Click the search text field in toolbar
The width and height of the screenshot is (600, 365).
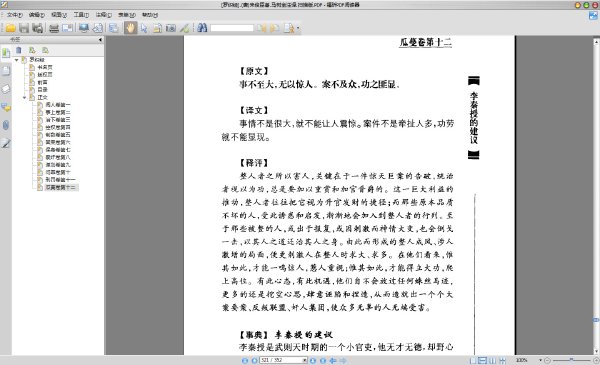(232, 28)
